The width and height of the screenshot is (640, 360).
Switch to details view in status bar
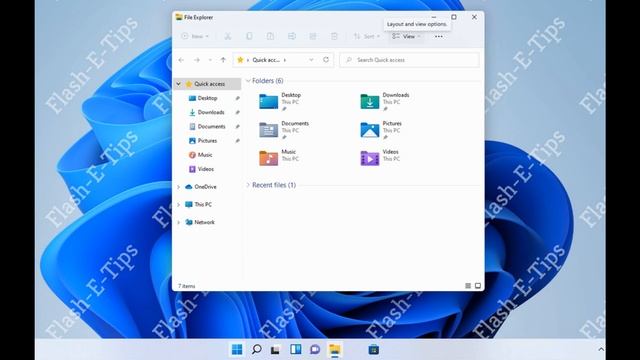click(468, 286)
